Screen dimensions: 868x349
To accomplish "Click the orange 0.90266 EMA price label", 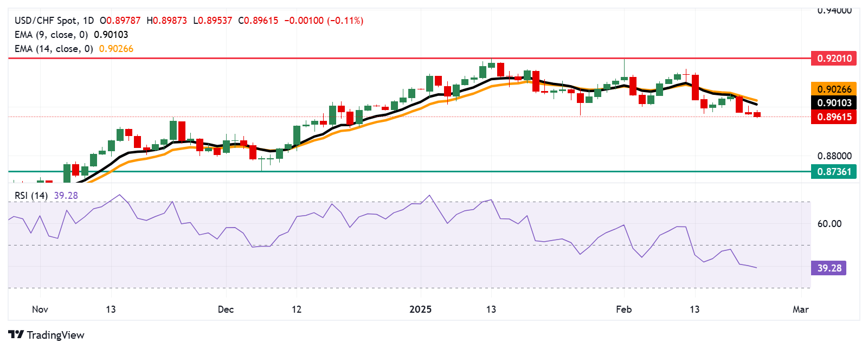I will (834, 89).
